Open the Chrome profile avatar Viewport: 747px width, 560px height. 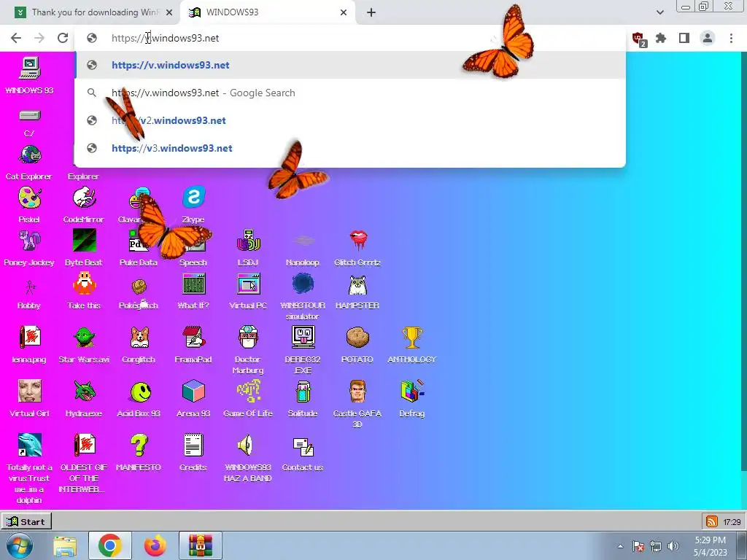click(x=708, y=38)
